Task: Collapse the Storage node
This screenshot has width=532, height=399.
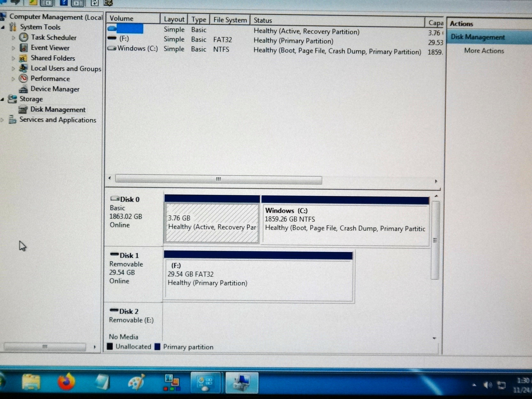Action: [2, 99]
